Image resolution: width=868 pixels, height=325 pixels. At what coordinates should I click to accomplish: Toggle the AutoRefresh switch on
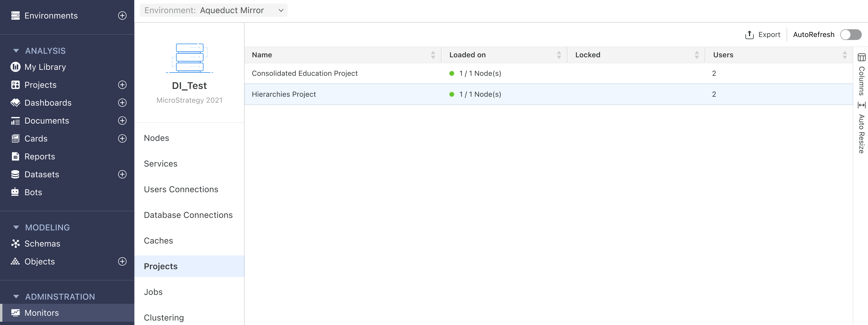pos(850,35)
